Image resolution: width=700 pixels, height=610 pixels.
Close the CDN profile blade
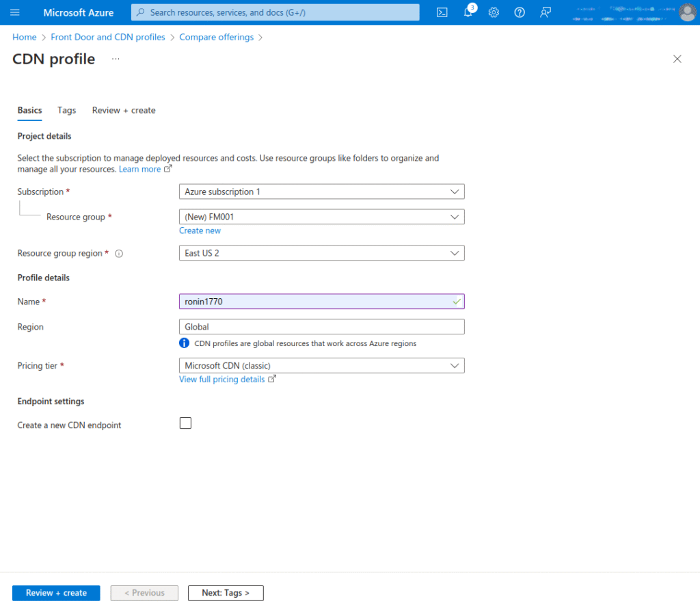click(x=677, y=59)
